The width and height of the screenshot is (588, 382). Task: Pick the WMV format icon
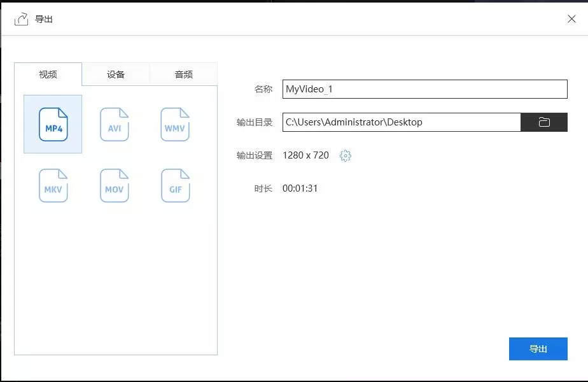[x=175, y=125]
